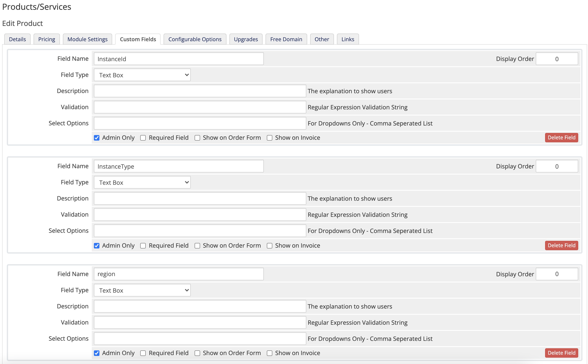Open Field Type dropdown for InstanceType
This screenshot has width=588, height=364.
(142, 182)
